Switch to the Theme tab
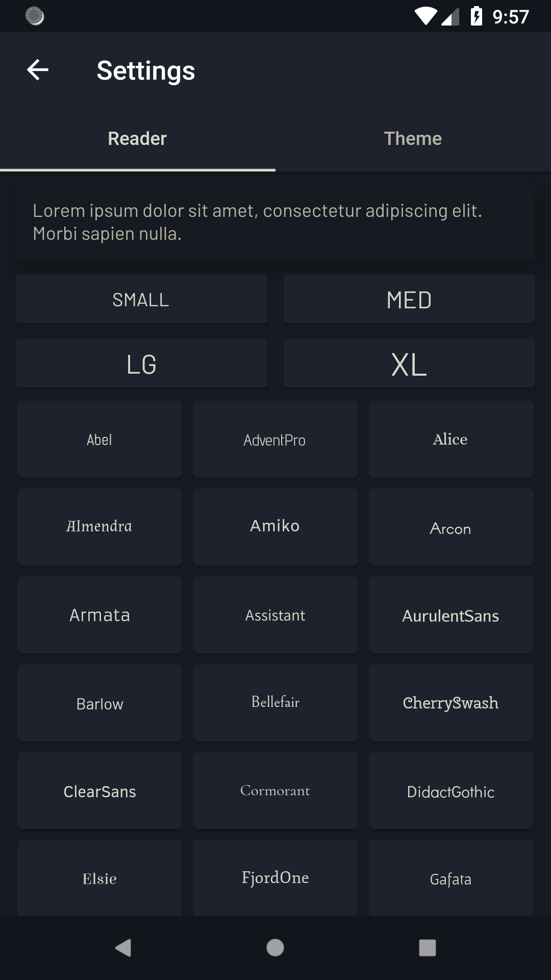 413,138
